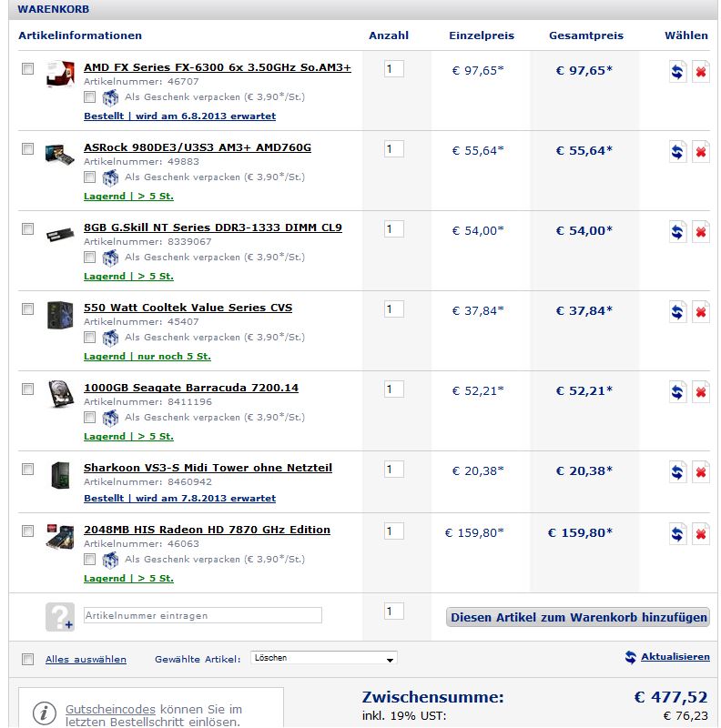The image size is (721, 728).
Task: Click the gift box icon under ASRock 980DE3
Action: click(x=110, y=177)
